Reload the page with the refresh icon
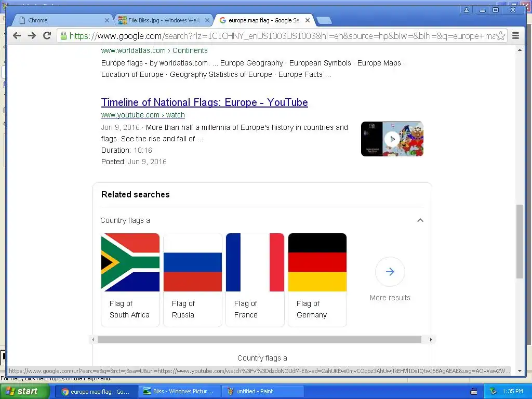Screen dimensions: 532x399 pos(47,36)
